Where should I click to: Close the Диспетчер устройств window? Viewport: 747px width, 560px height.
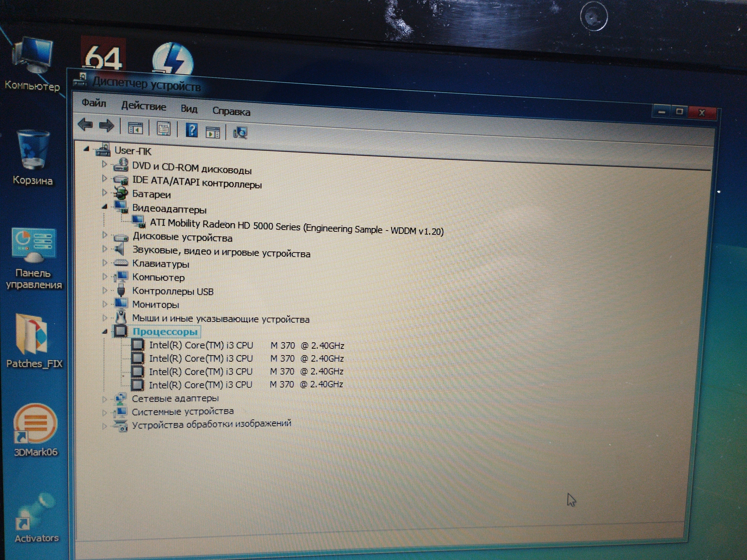point(702,112)
